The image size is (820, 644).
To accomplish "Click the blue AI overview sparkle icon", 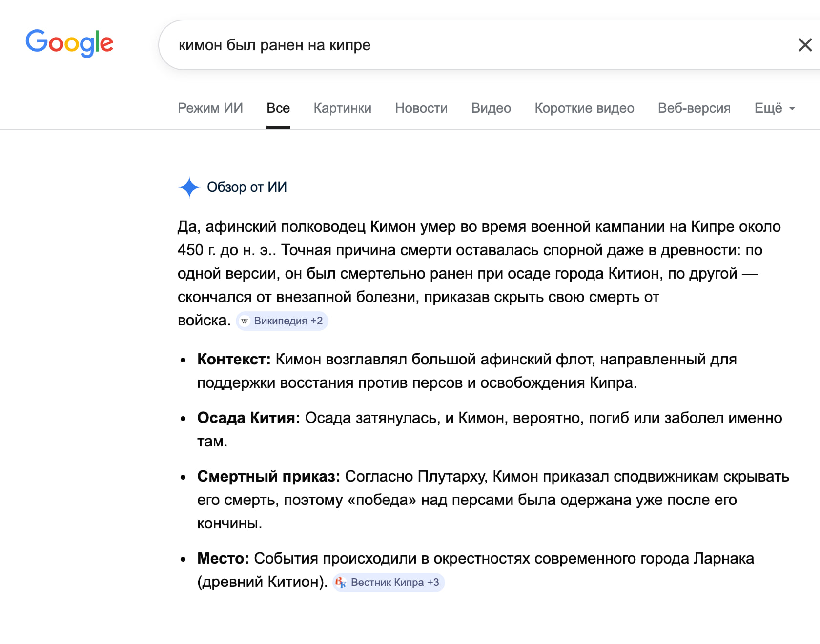I will [x=189, y=187].
